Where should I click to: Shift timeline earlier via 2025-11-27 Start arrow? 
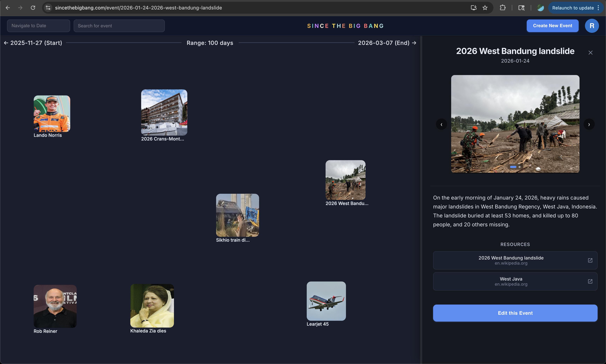(6, 43)
